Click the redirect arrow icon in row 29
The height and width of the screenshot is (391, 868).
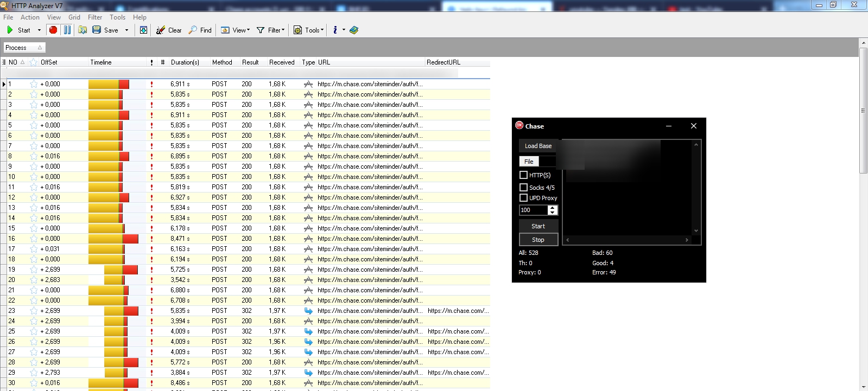[x=308, y=373]
